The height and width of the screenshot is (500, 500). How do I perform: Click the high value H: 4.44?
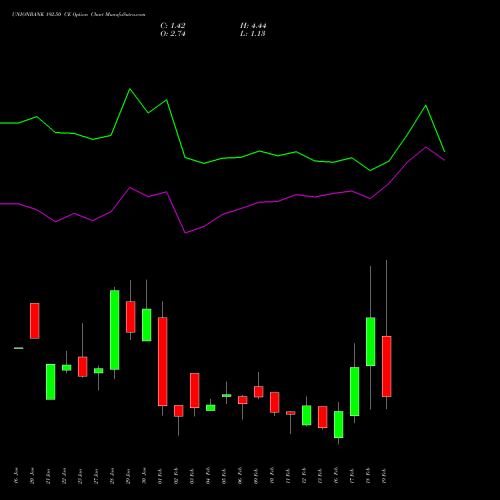point(253,26)
